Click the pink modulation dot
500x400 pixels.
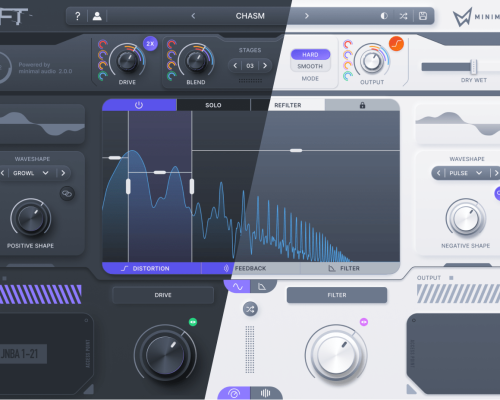(x=364, y=322)
